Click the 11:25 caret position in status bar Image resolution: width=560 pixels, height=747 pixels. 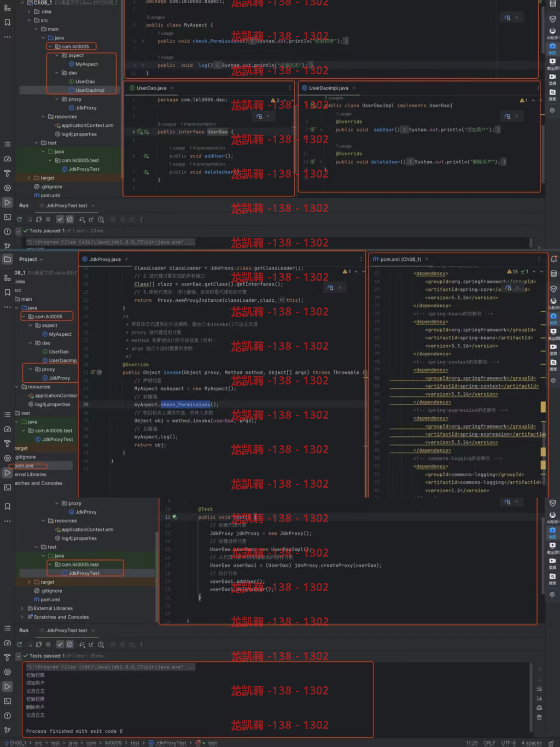point(471,743)
